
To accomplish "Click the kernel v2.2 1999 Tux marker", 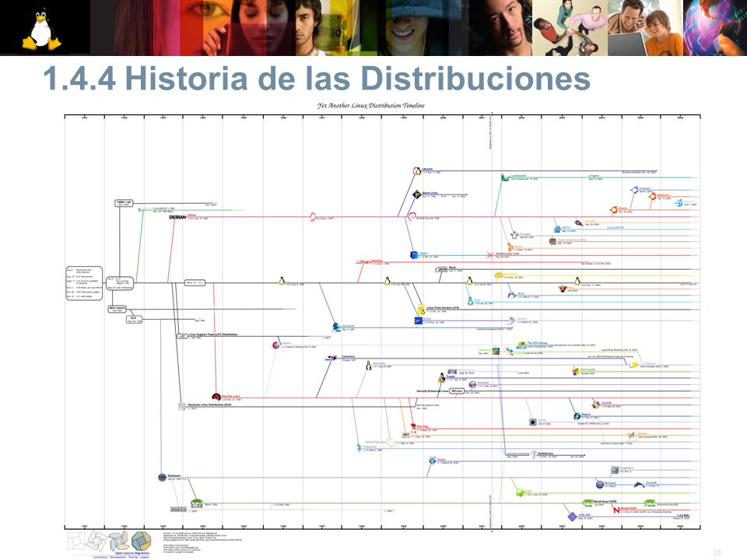I will click(x=387, y=281).
